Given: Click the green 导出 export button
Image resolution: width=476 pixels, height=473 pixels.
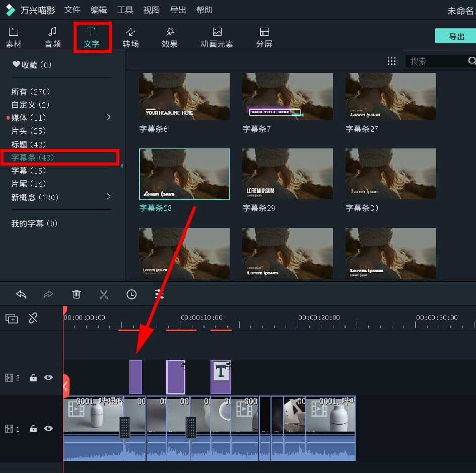Looking at the screenshot, I should pos(456,36).
